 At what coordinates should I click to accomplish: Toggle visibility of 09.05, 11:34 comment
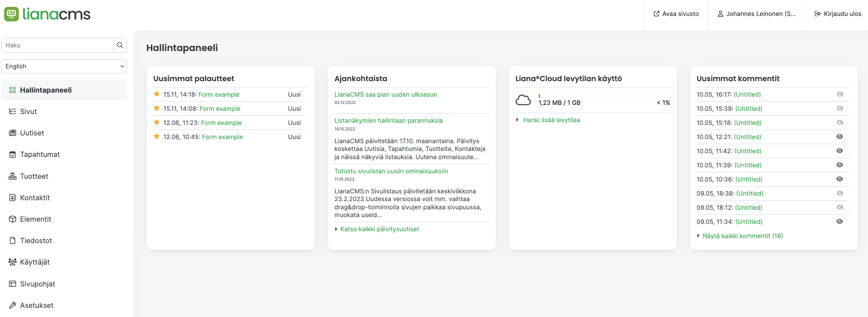tap(840, 222)
